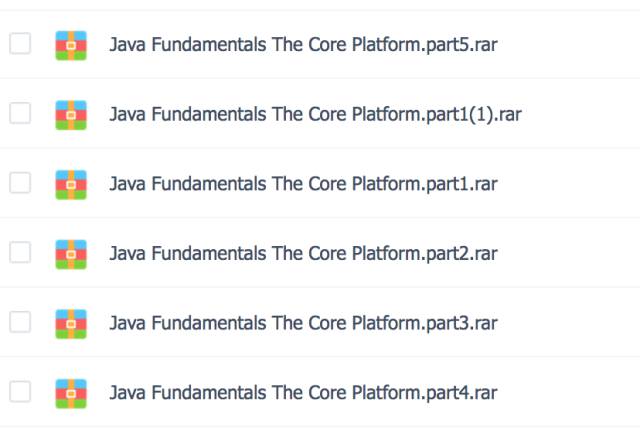Open Java Fundamentals The Core Platform.part4.rar

(x=303, y=393)
